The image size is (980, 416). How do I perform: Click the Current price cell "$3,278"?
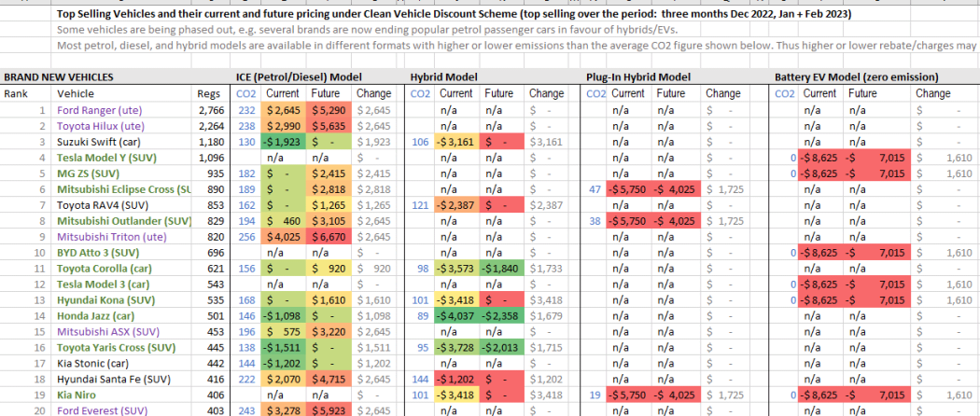click(283, 410)
